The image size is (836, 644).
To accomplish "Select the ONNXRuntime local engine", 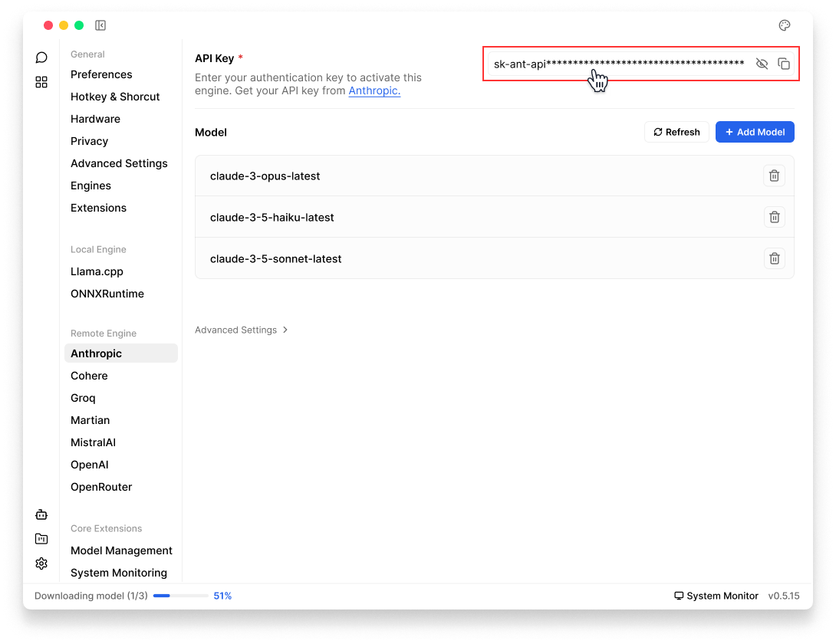I will pyautogui.click(x=107, y=294).
